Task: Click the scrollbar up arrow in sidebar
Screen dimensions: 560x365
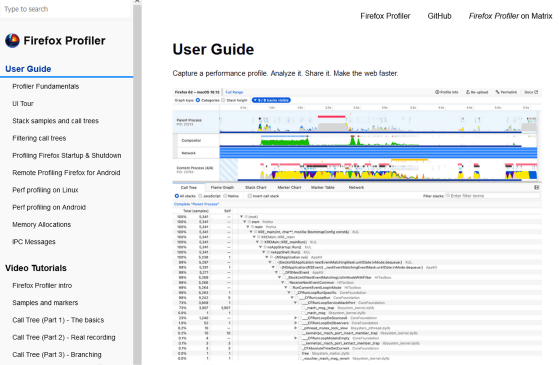Action: coord(137,1)
